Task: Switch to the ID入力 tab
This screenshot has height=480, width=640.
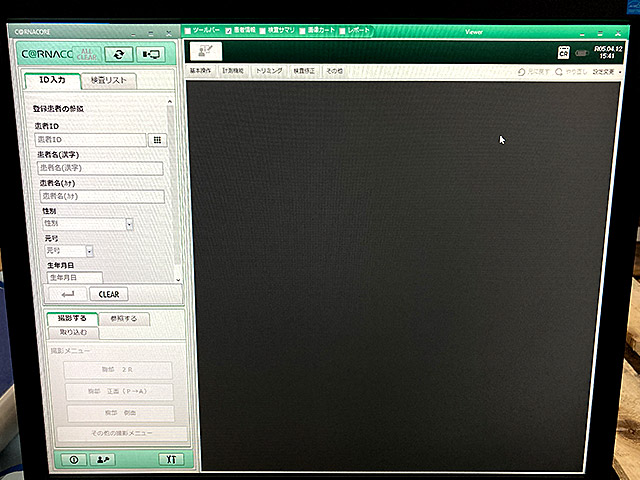Action: (52, 80)
